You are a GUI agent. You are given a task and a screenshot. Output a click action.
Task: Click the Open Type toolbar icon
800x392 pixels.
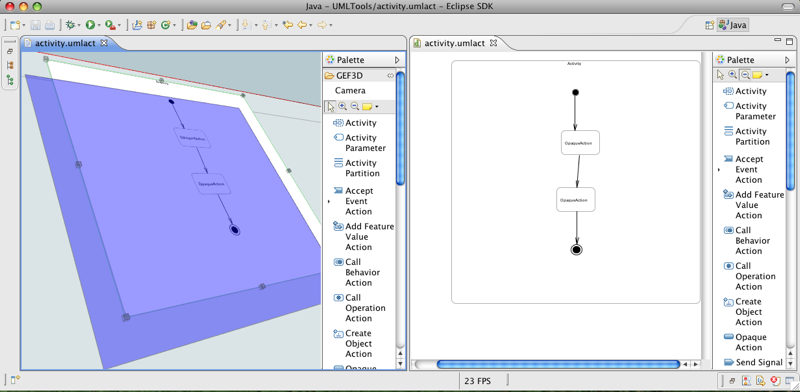(192, 24)
